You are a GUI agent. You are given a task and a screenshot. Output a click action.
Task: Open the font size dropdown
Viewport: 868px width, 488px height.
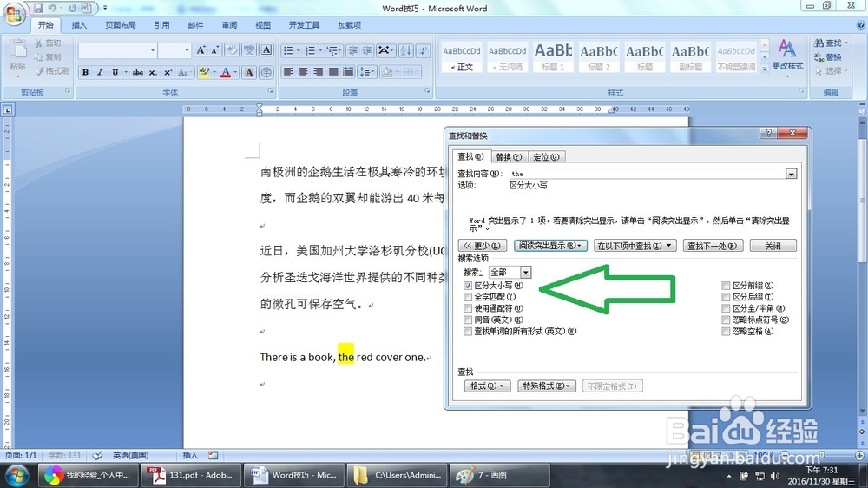pyautogui.click(x=187, y=50)
